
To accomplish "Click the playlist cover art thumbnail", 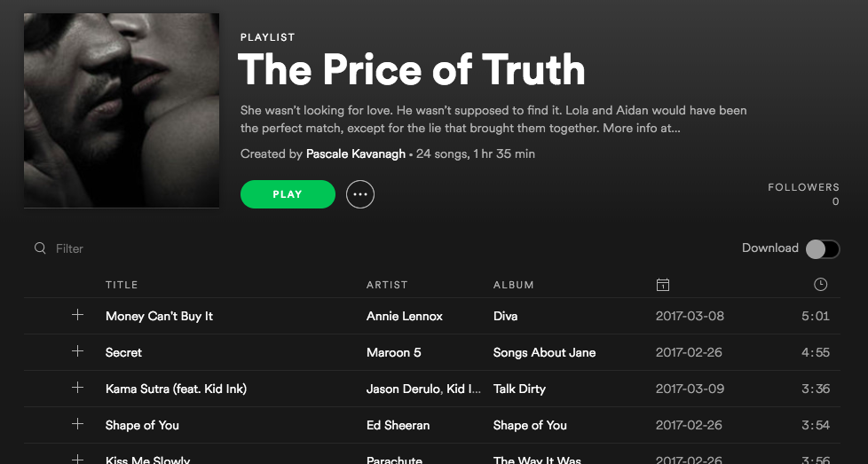I will click(x=122, y=110).
